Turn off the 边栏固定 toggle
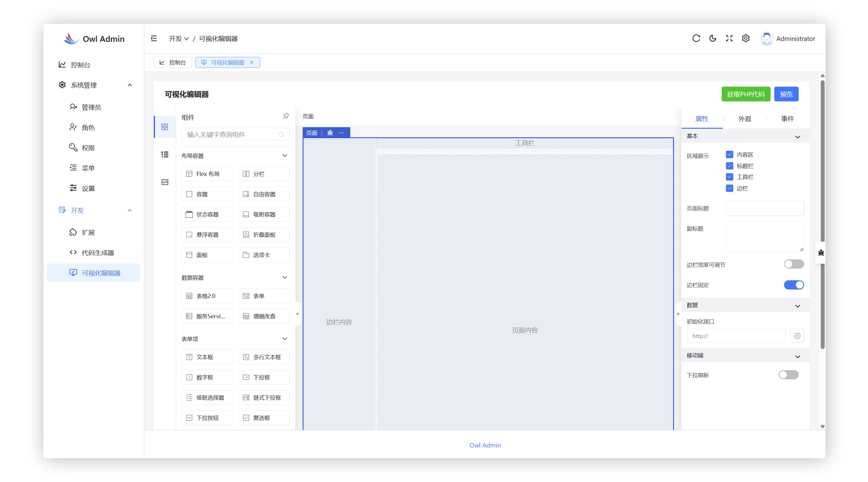 793,285
